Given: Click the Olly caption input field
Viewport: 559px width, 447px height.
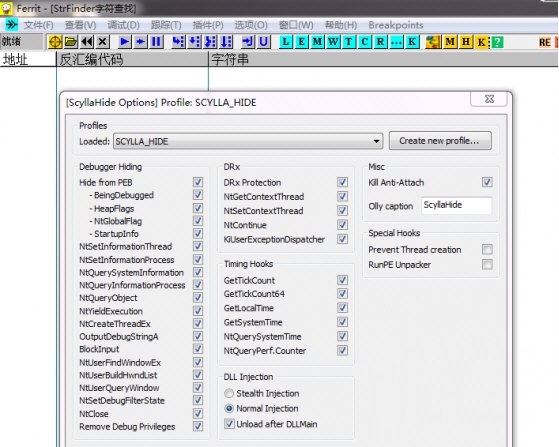Looking at the screenshot, I should coord(456,205).
